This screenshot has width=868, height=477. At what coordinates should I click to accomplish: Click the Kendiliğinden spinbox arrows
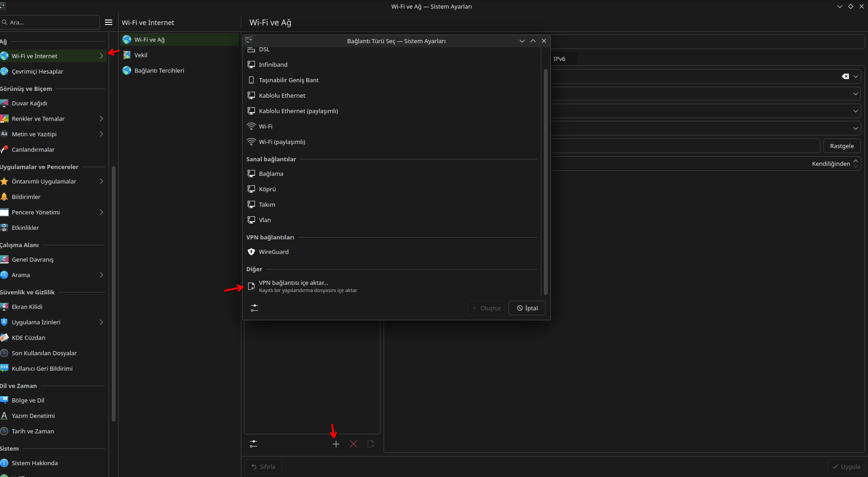pos(856,164)
